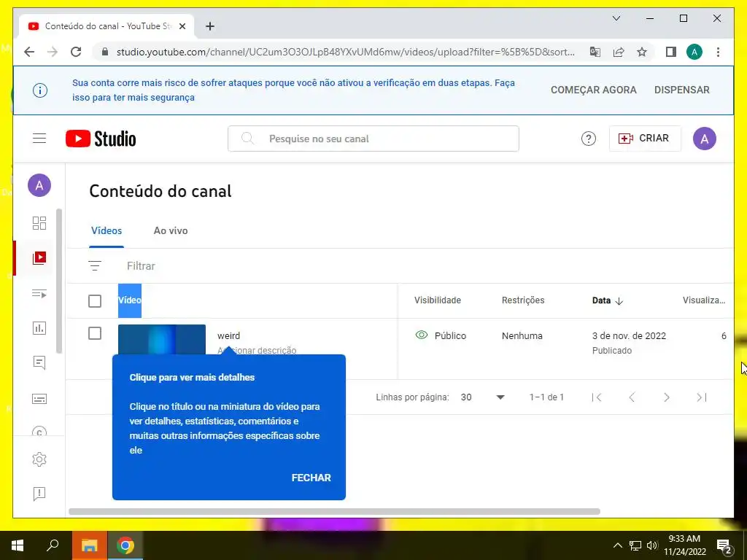Close the Conteúdo do canal browser tab

[182, 26]
